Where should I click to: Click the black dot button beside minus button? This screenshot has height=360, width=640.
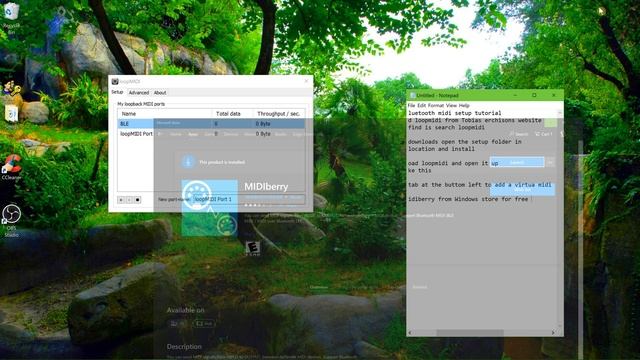(138, 200)
